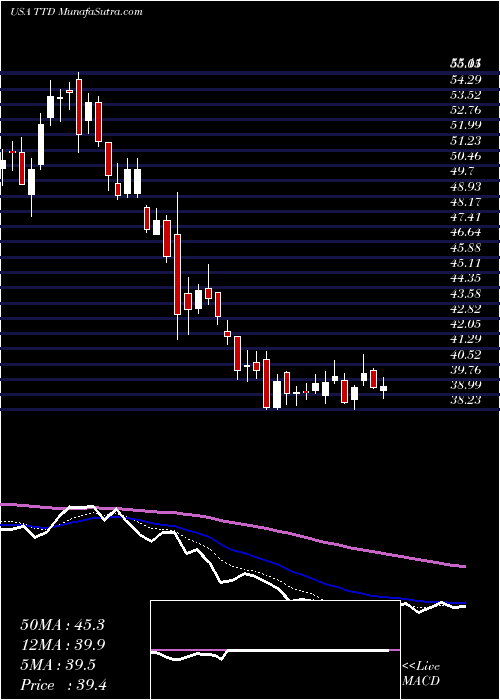Open the Live MACD inset chart

[x=275, y=650]
